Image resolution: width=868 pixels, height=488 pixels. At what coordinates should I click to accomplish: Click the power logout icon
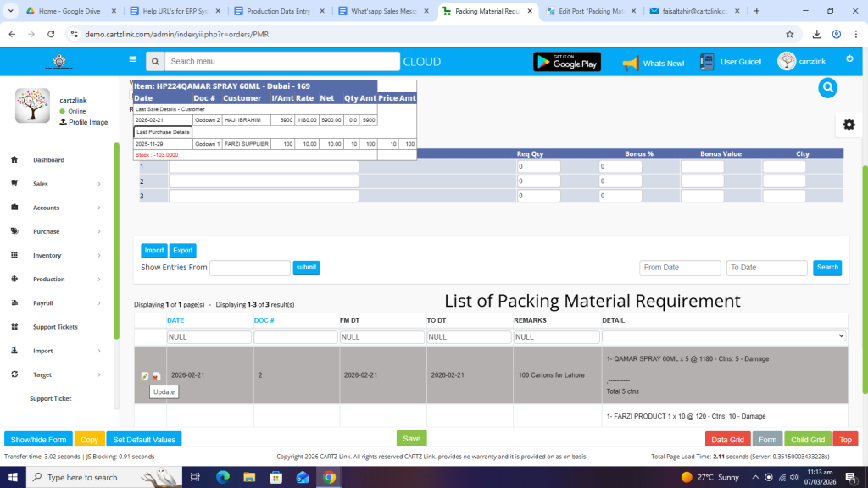[x=849, y=59]
